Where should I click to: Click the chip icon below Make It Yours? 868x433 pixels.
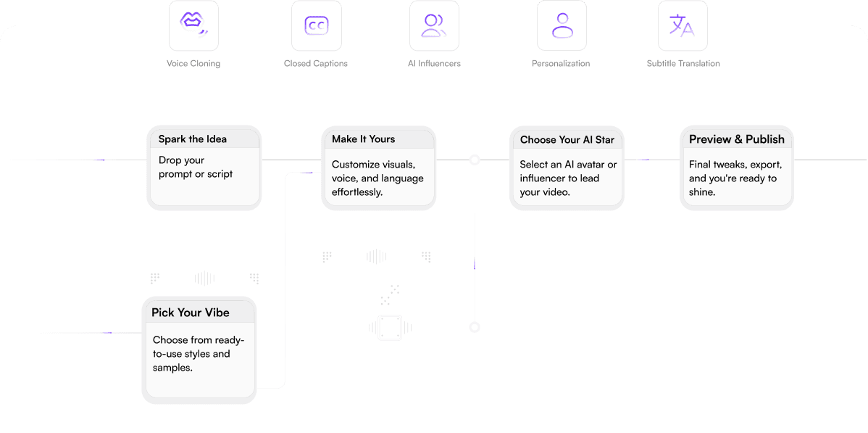click(x=390, y=327)
